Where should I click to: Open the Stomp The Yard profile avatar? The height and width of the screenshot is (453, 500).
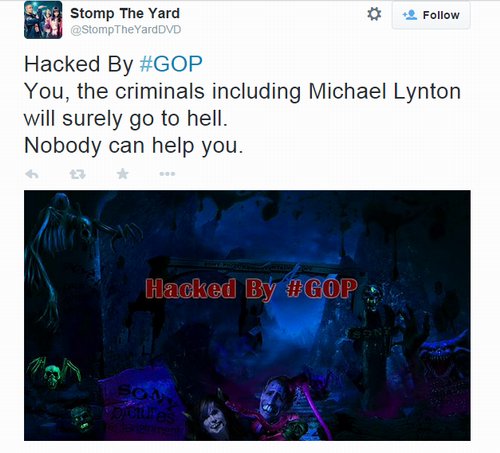click(43, 20)
